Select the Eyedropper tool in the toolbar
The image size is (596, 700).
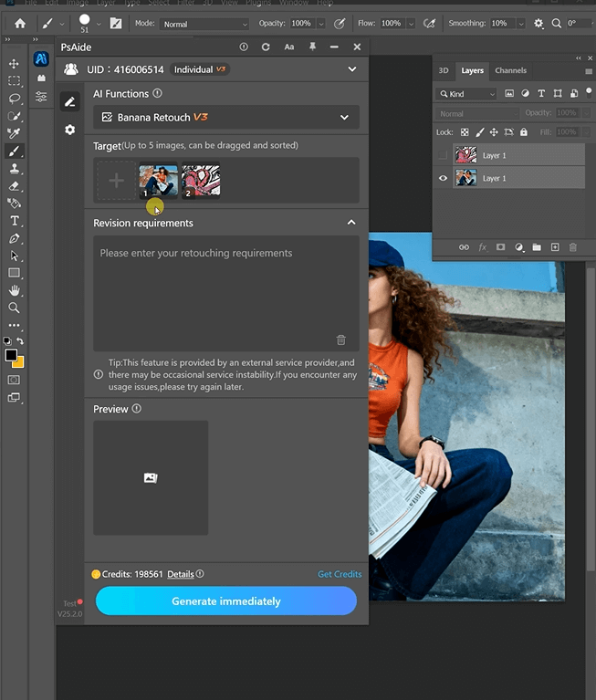(x=14, y=133)
